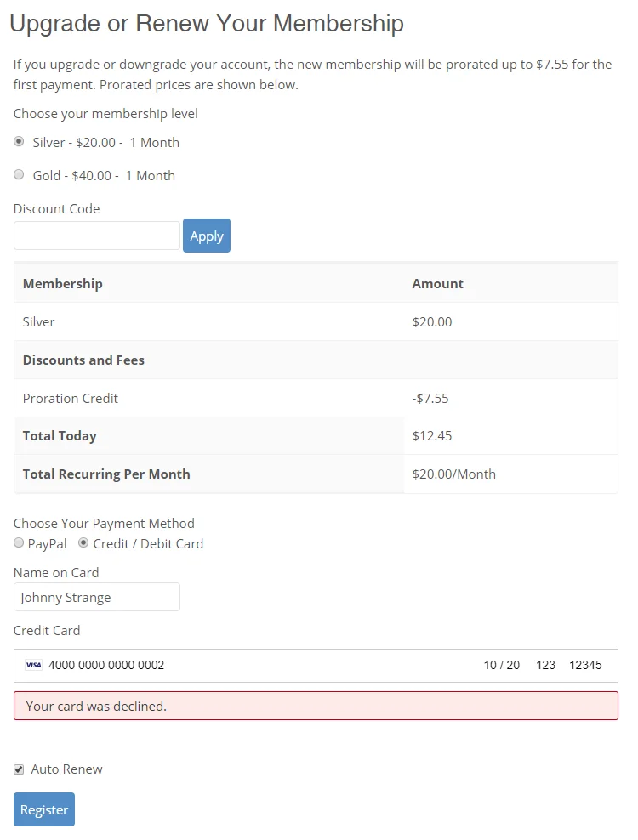Screen dimensions: 638x840
Task: Click the Membership table header
Action: 63,283
